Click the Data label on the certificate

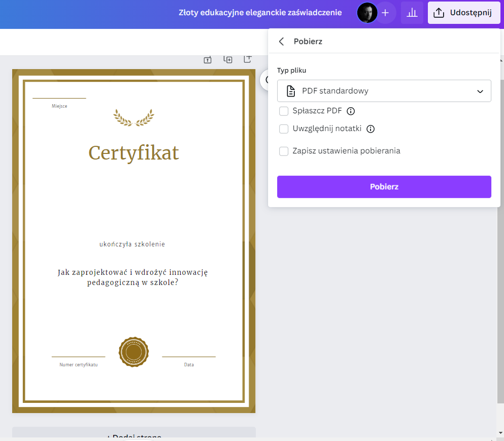click(189, 365)
